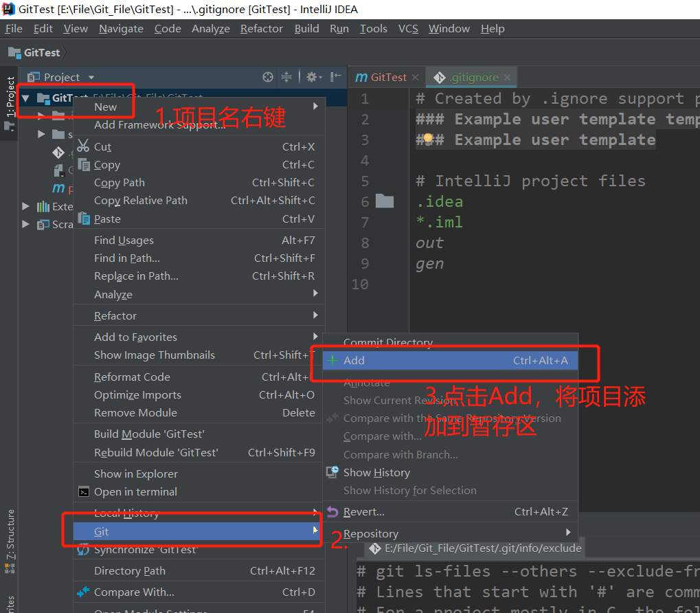
Task: Choose Find Usages in context menu
Action: tap(199, 241)
